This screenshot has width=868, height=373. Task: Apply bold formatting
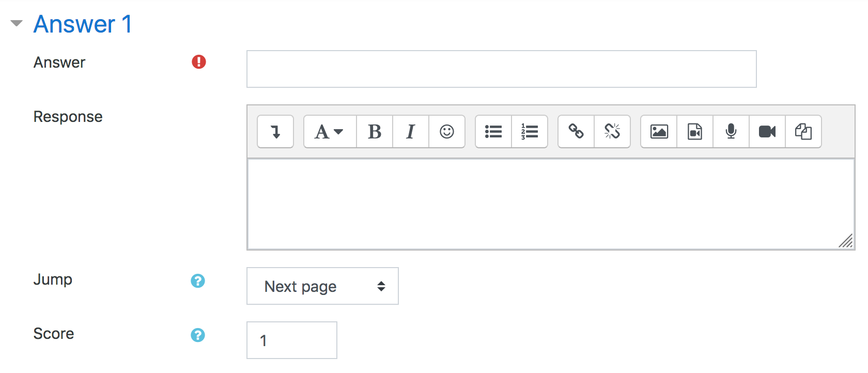(375, 132)
